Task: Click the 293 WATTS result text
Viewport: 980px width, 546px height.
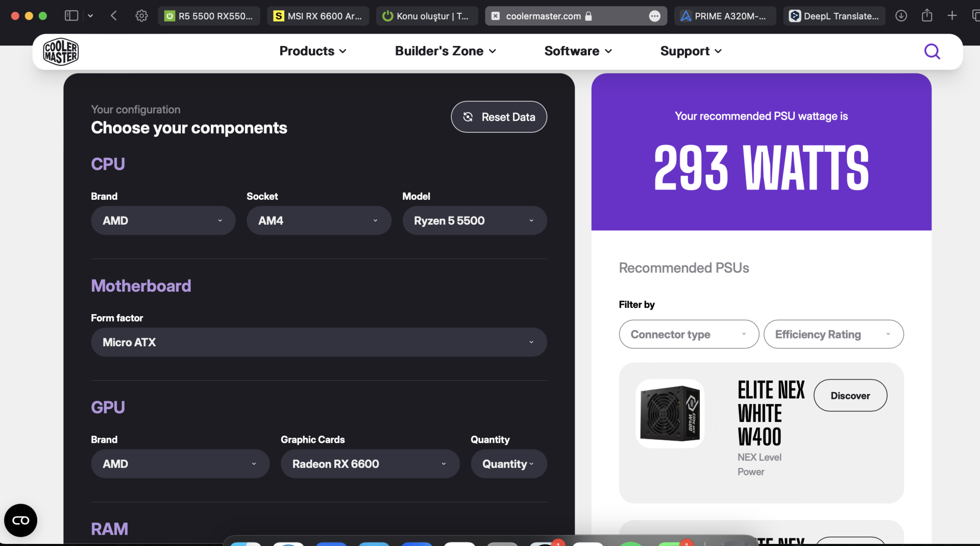Action: [x=761, y=168]
